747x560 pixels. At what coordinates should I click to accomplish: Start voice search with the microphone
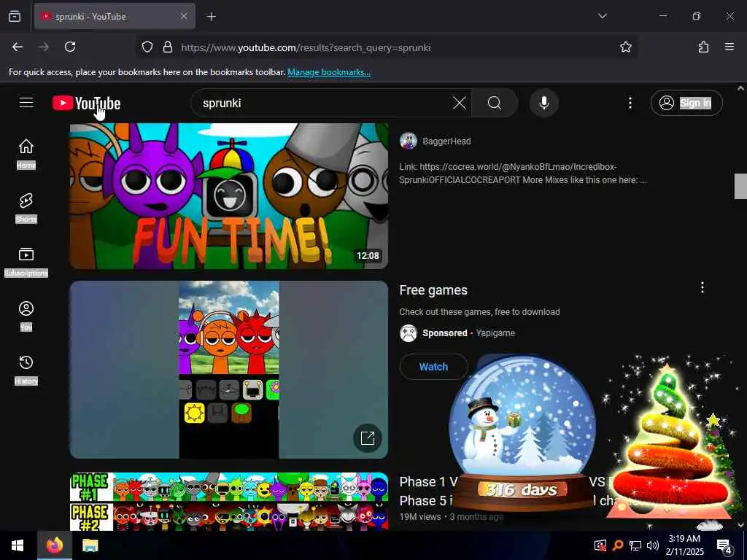(x=543, y=103)
